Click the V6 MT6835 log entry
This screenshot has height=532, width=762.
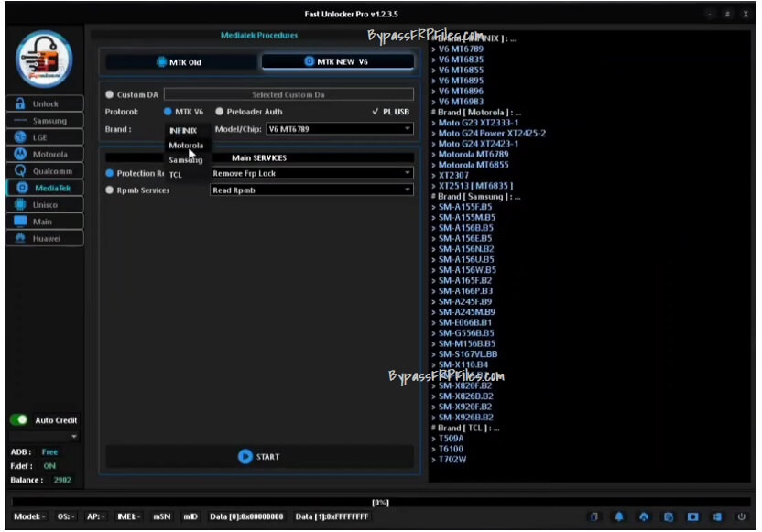(461, 60)
